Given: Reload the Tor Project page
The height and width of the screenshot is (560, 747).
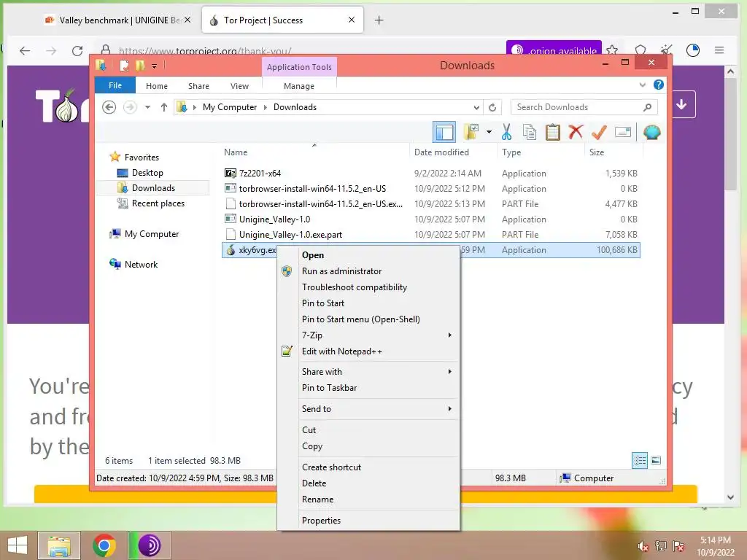Looking at the screenshot, I should pos(77,50).
